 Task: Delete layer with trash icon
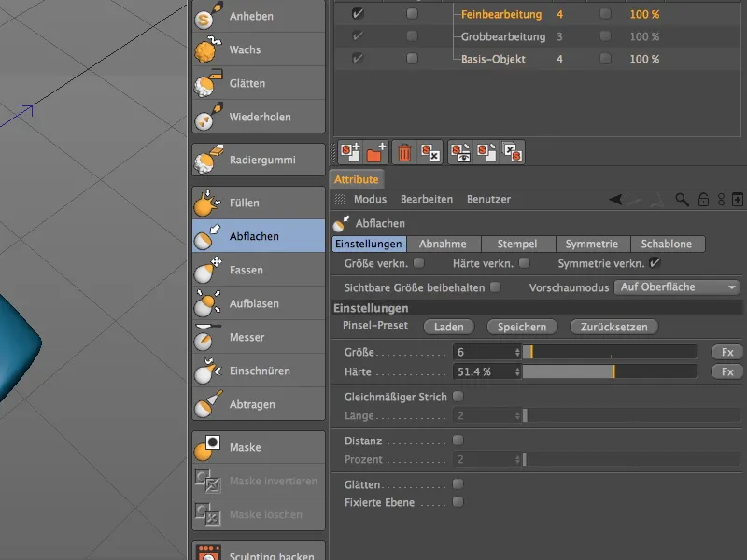coord(404,152)
